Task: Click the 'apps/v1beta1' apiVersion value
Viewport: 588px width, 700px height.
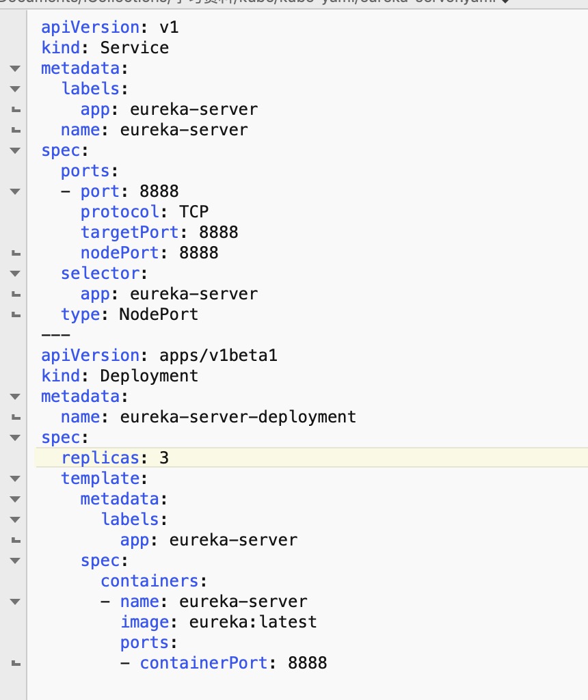Action: pos(218,355)
